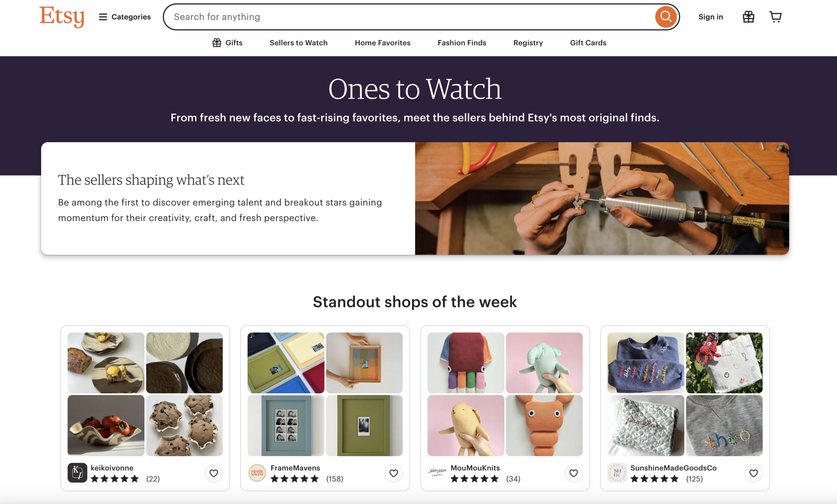Viewport: 837px width, 504px height.
Task: Open the shopping cart
Action: 775,17
